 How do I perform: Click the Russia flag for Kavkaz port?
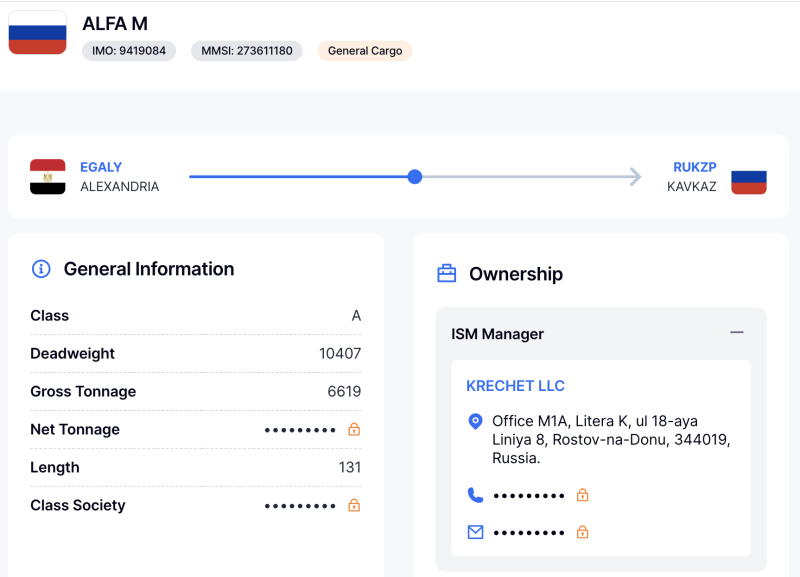(748, 177)
